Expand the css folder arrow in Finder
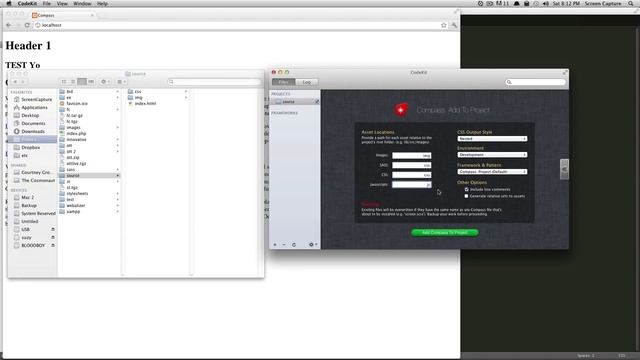Screen dimensions: 640x360 point(186,91)
